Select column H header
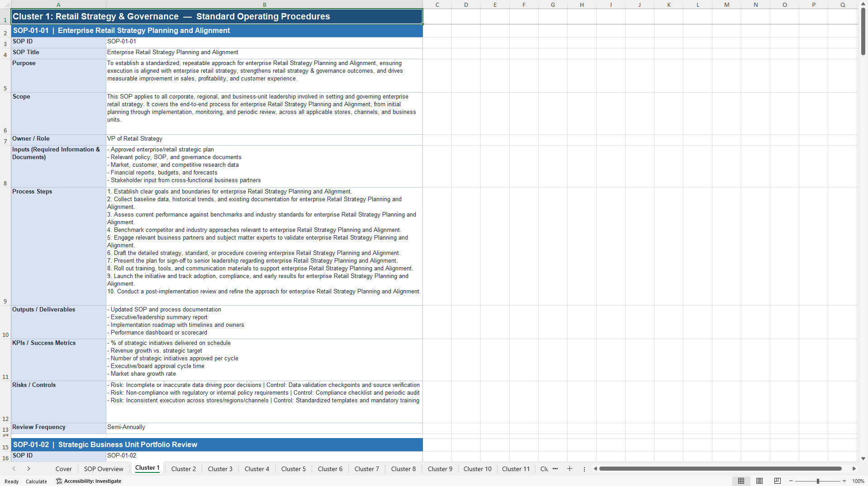Image resolution: width=868 pixels, height=486 pixels. [582, 5]
